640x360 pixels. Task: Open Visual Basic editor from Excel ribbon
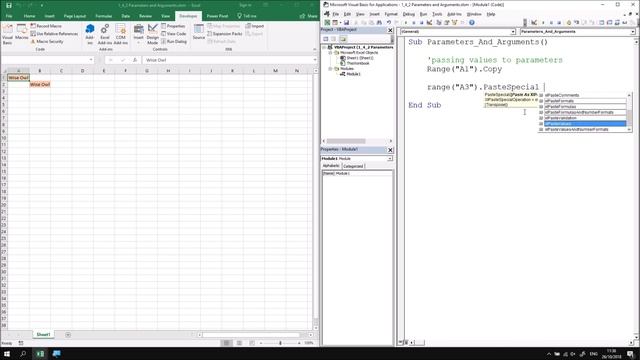coord(7,34)
